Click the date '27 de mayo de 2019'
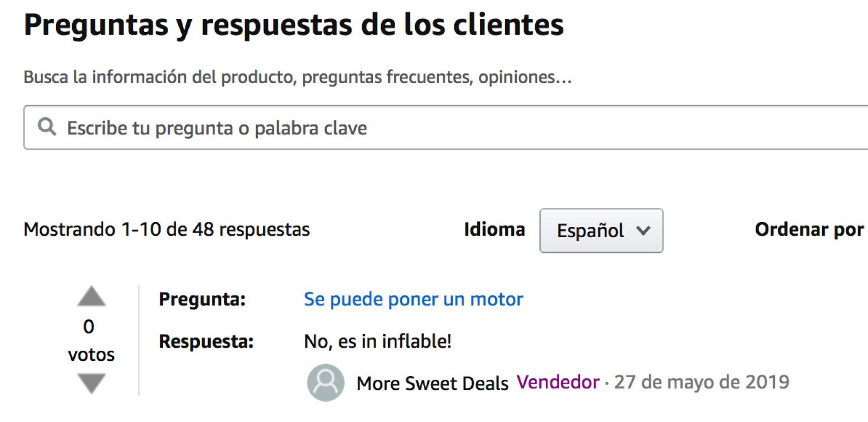This screenshot has width=868, height=422. (x=702, y=382)
